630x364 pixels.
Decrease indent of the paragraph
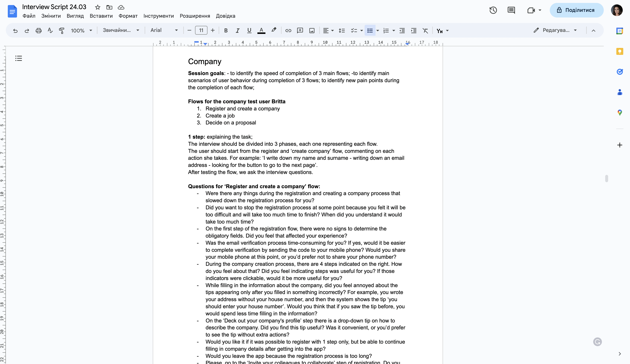click(x=402, y=30)
